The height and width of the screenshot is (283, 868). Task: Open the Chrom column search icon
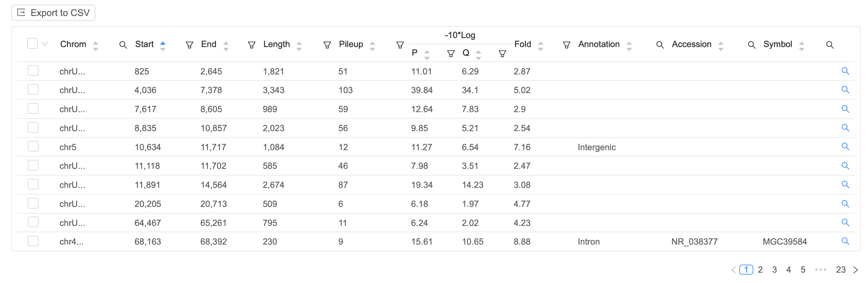pyautogui.click(x=123, y=45)
